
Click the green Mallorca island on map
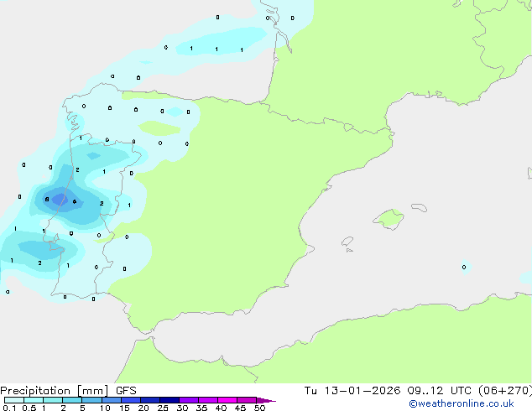389,219
